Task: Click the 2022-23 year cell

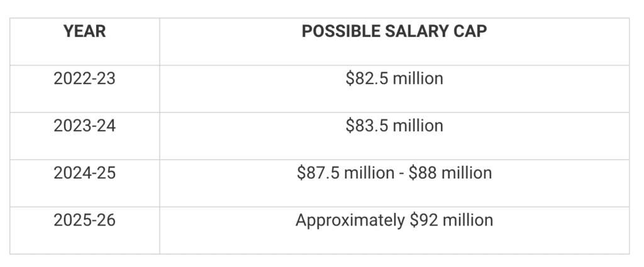Action: [x=84, y=79]
